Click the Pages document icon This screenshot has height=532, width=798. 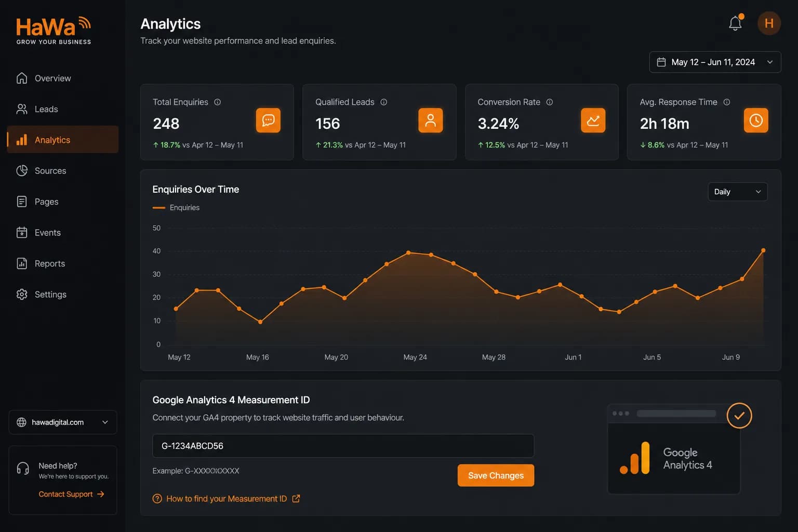22,202
